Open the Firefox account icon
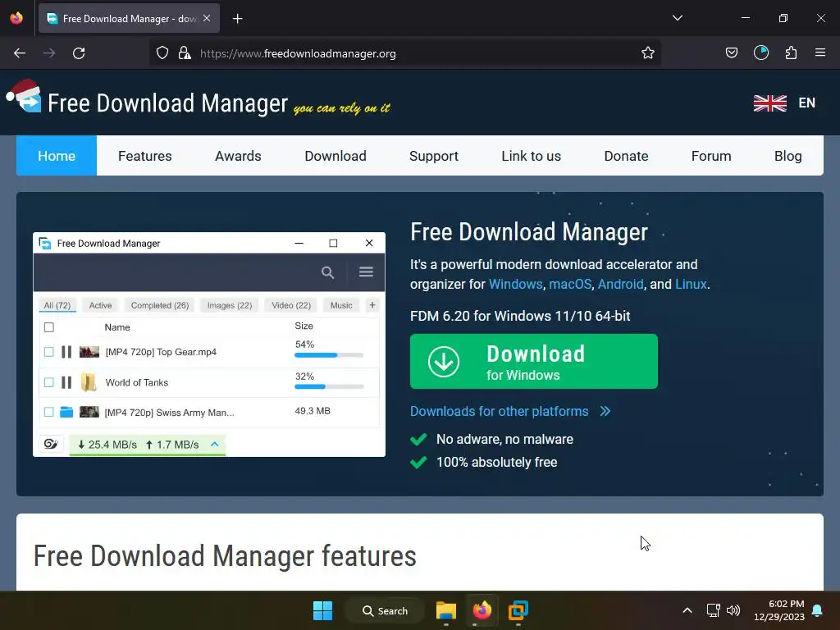The height and width of the screenshot is (630, 840). pos(761,53)
